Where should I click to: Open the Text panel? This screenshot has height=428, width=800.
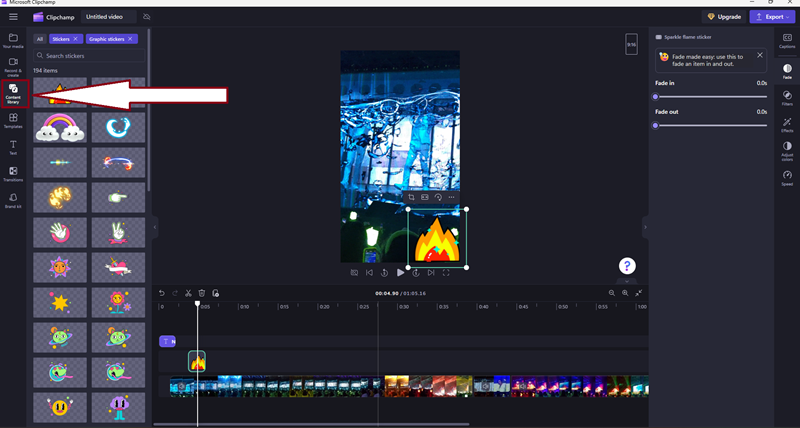click(13, 147)
